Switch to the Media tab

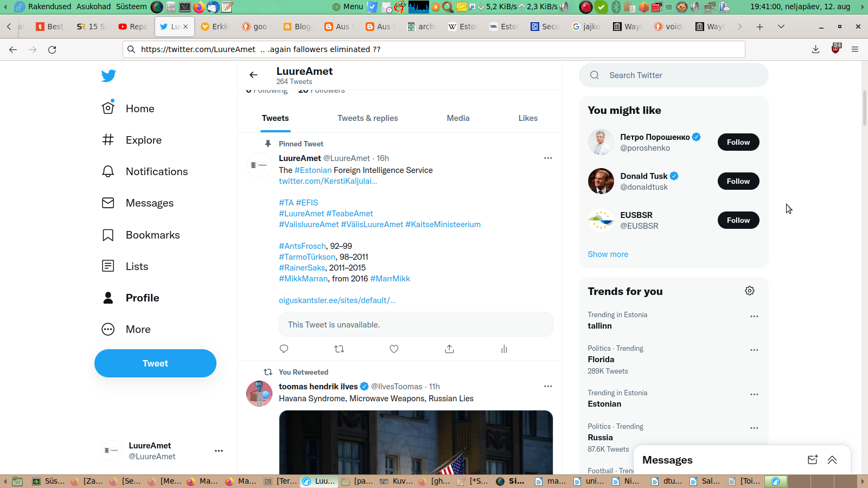click(x=458, y=118)
